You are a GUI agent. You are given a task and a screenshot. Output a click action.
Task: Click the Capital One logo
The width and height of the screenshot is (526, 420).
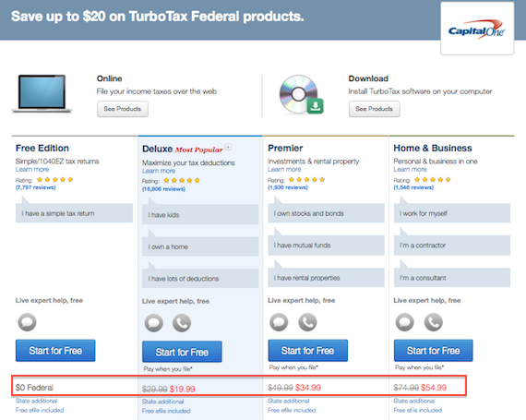coord(477,29)
